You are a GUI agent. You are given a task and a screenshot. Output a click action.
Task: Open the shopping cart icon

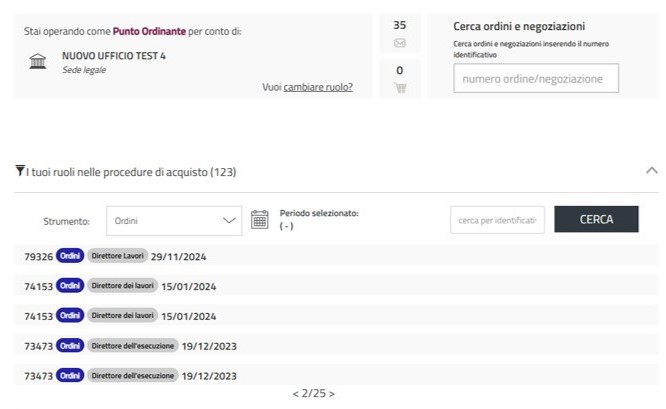click(400, 87)
